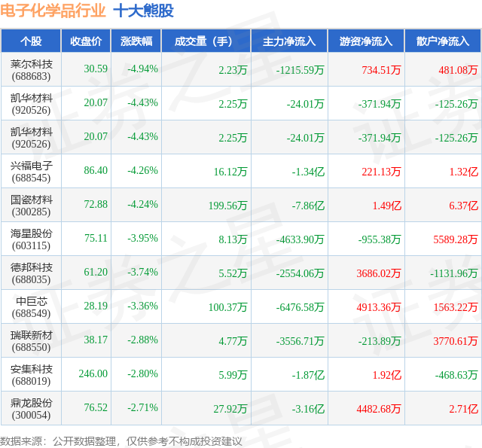Click the 海星股份 (603115) stock name
Screen dimensions: 482x448
click(31, 239)
